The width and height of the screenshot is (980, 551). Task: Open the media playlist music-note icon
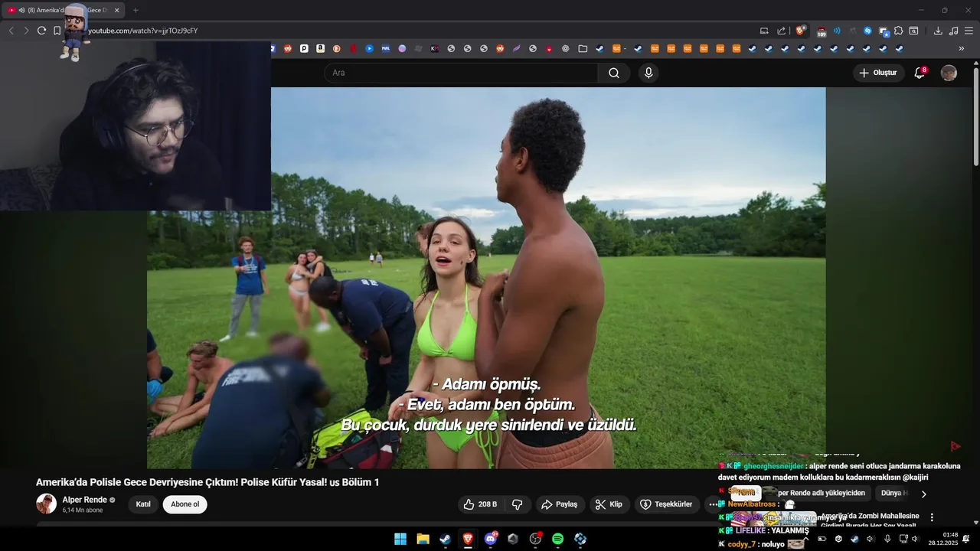(953, 31)
